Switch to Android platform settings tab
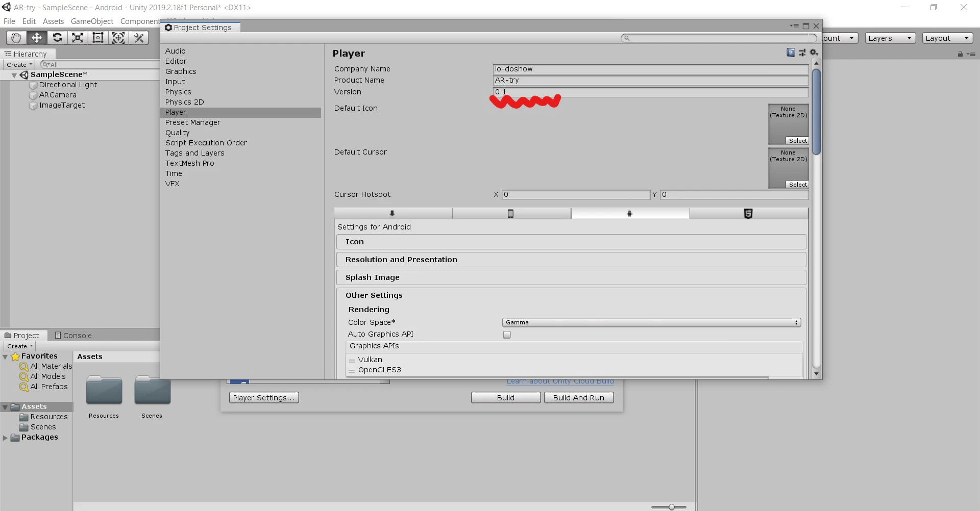 (630, 214)
